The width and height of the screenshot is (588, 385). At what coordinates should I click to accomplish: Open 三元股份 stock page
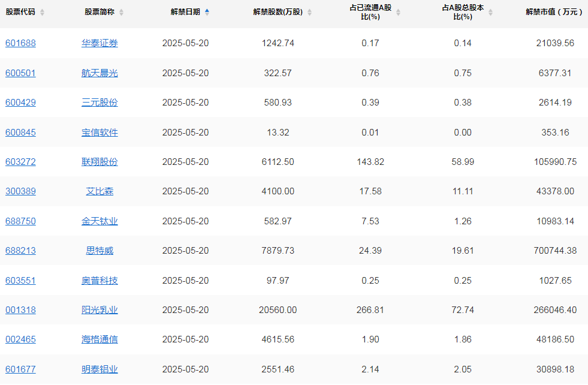99,103
